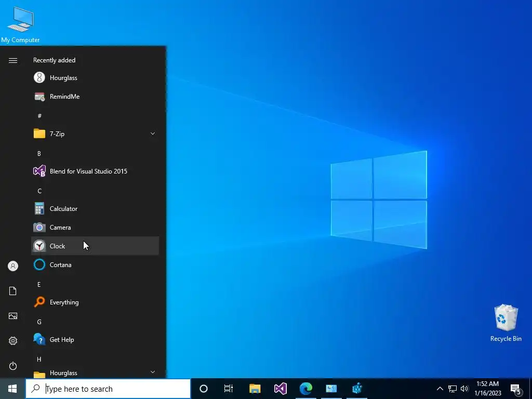Open the Camera app
This screenshot has height=399, width=532.
click(95, 228)
